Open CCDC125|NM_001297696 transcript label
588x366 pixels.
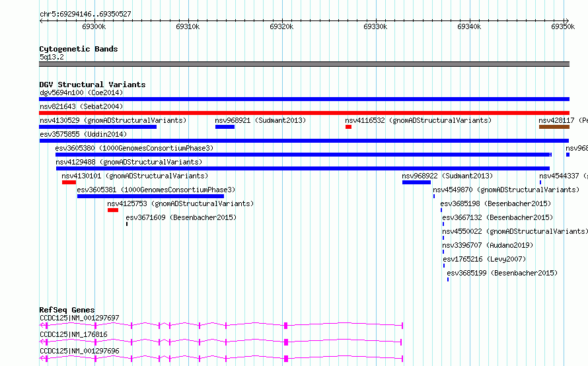coord(79,351)
